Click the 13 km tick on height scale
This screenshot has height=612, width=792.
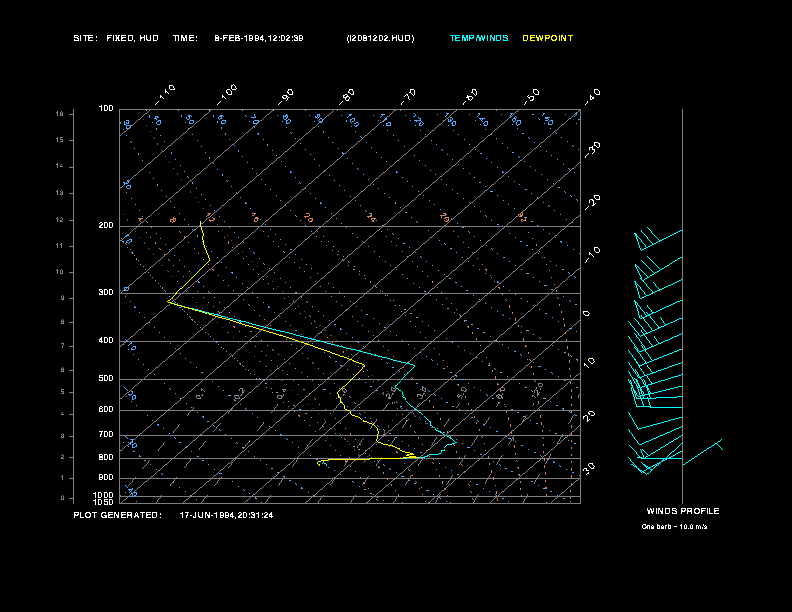[60, 193]
